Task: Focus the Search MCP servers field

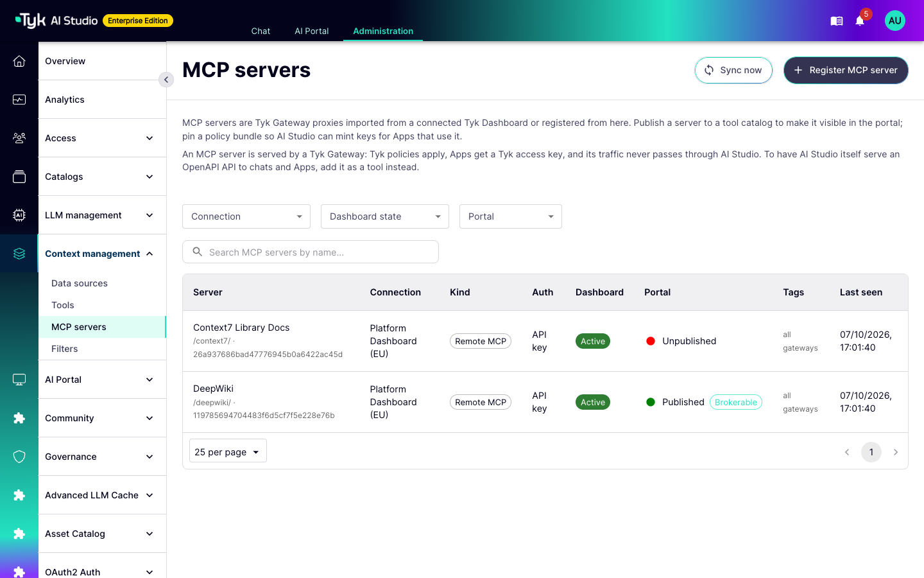Action: pos(311,252)
